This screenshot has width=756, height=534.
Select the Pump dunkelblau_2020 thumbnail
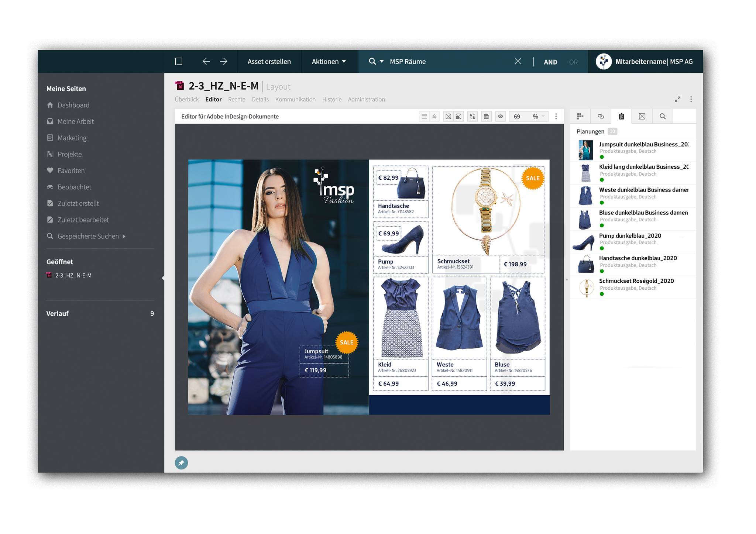[584, 242]
